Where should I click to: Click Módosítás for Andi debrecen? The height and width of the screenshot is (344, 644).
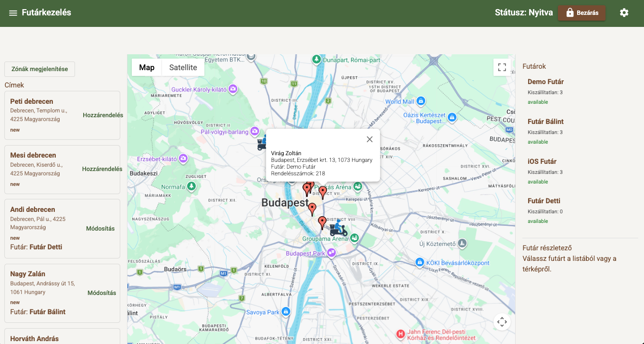101,228
